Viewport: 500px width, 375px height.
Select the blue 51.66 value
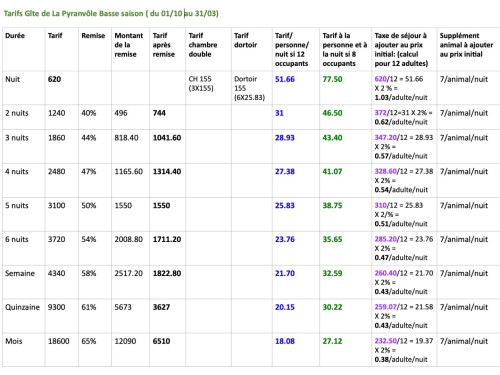pyautogui.click(x=285, y=79)
